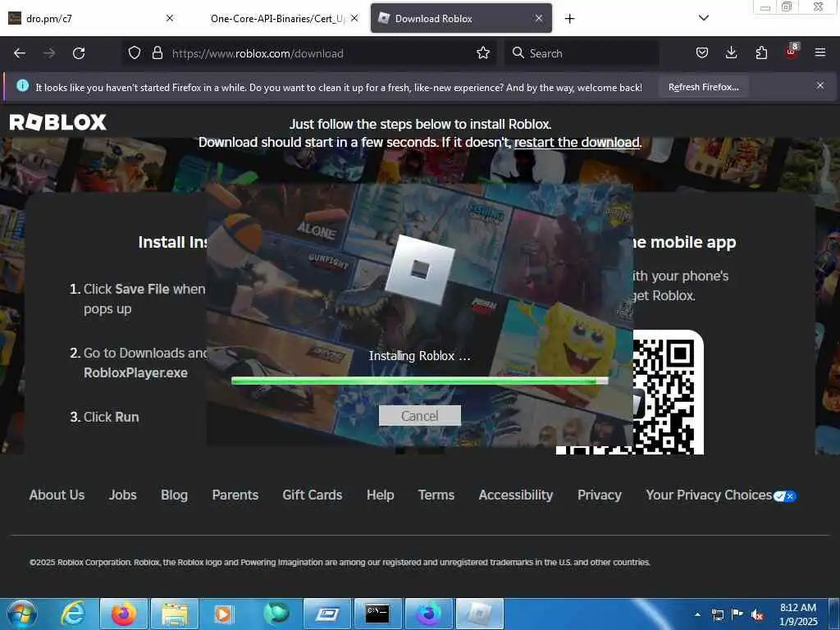
Task: Click the Firefox taskbar icon
Action: point(123,614)
